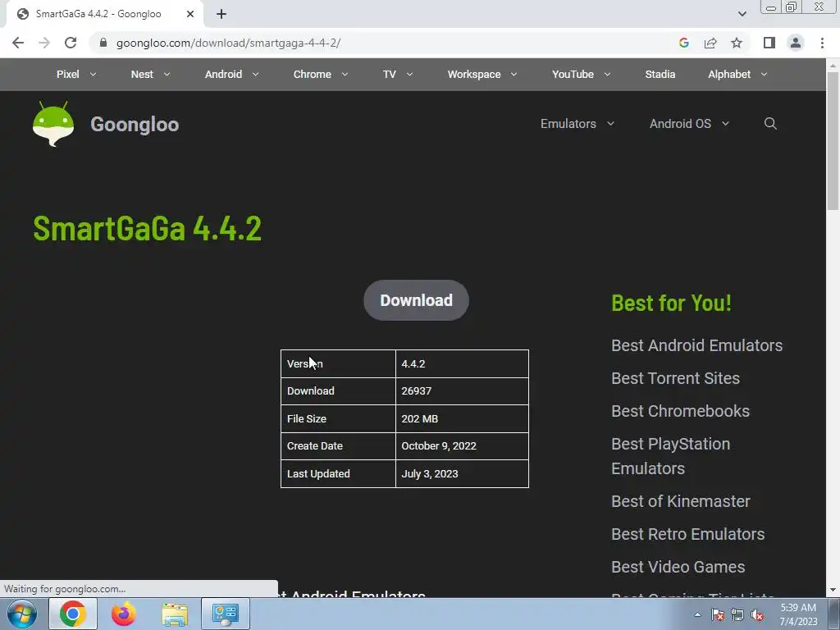
Task: Click Chrome icon in taskbar
Action: [72, 614]
